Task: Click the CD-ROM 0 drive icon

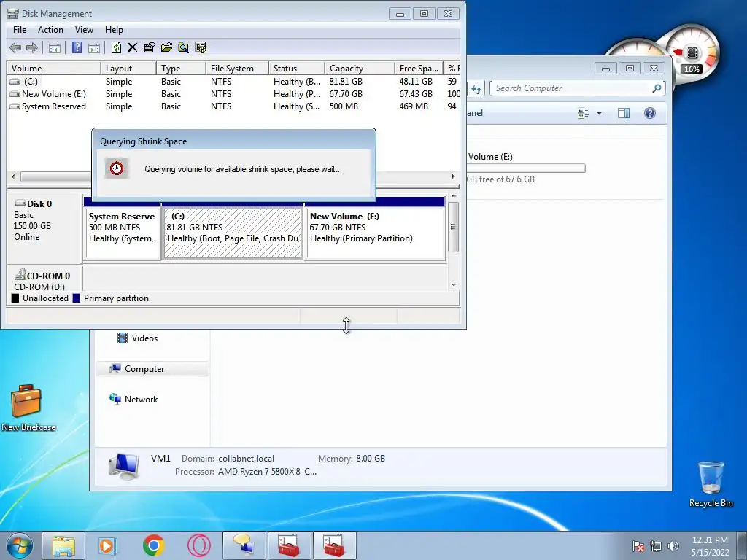Action: pos(20,275)
